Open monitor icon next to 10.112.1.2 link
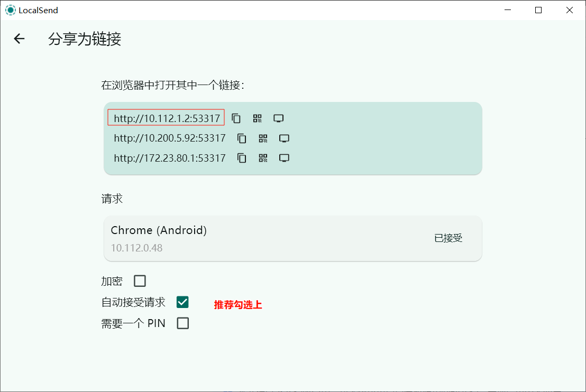 279,118
